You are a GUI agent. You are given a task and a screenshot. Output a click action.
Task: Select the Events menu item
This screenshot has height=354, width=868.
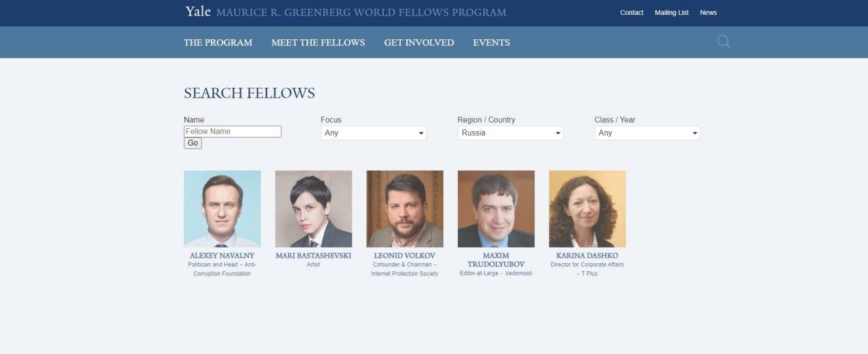point(492,42)
